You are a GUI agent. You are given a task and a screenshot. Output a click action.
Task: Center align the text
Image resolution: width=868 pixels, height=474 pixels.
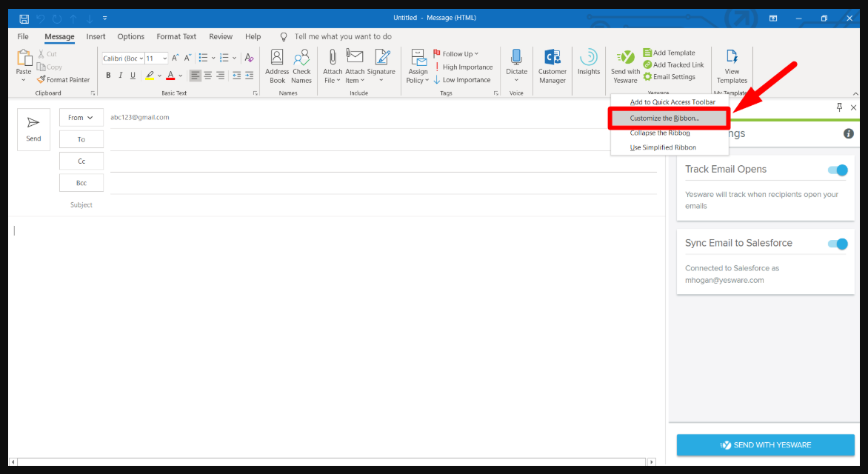click(207, 76)
